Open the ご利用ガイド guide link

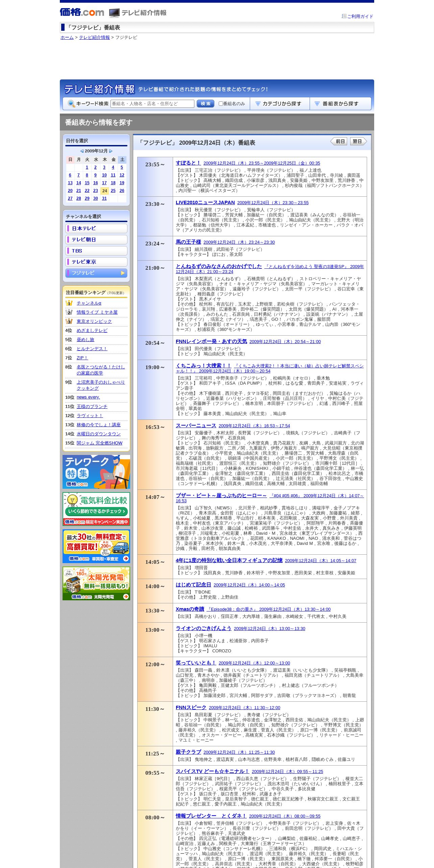pos(360,16)
